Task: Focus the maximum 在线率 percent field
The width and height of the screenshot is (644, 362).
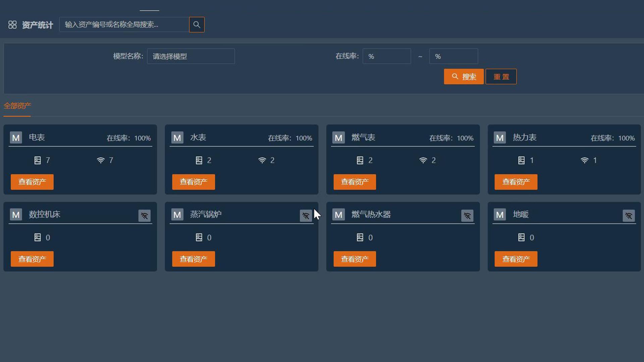Action: [453, 56]
